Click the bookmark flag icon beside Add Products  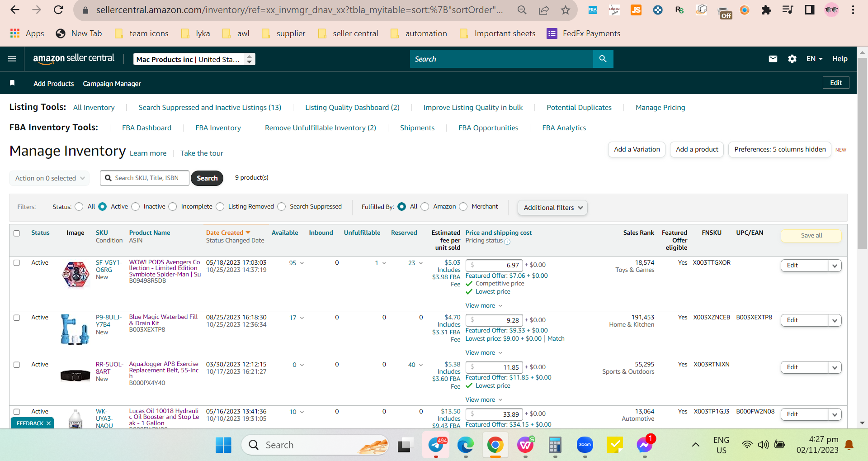coord(12,83)
